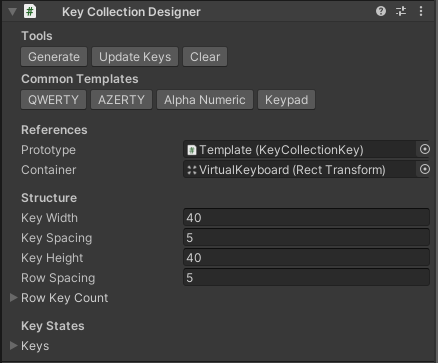
Task: Open object picker for Container field
Action: click(x=424, y=169)
